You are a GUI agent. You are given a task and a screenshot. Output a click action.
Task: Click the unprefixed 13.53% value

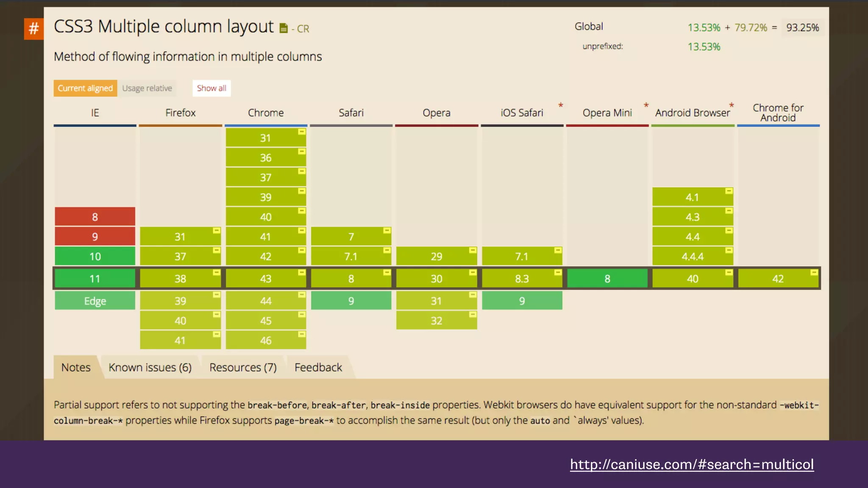(x=704, y=47)
